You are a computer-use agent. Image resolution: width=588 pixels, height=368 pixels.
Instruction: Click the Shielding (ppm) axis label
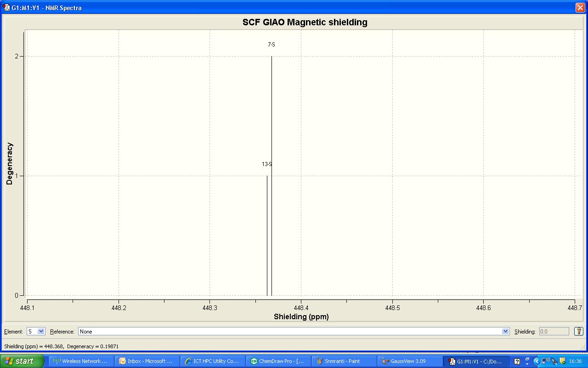pyautogui.click(x=301, y=316)
